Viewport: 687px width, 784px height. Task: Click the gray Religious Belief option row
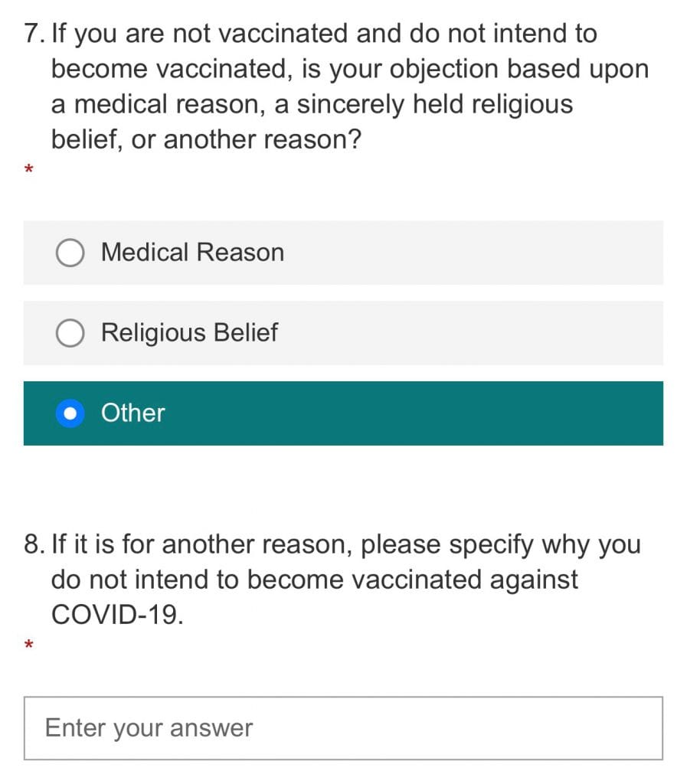pyautogui.click(x=343, y=333)
